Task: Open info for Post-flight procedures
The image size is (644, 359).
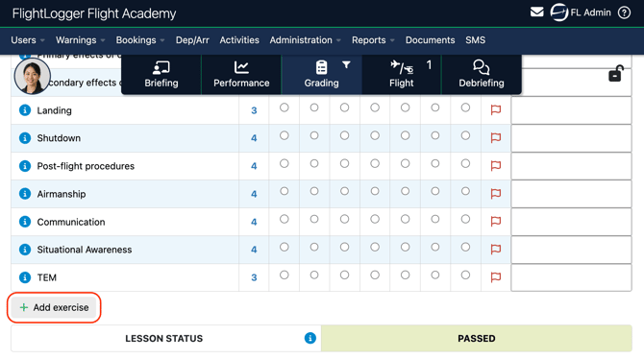Action: pos(25,166)
